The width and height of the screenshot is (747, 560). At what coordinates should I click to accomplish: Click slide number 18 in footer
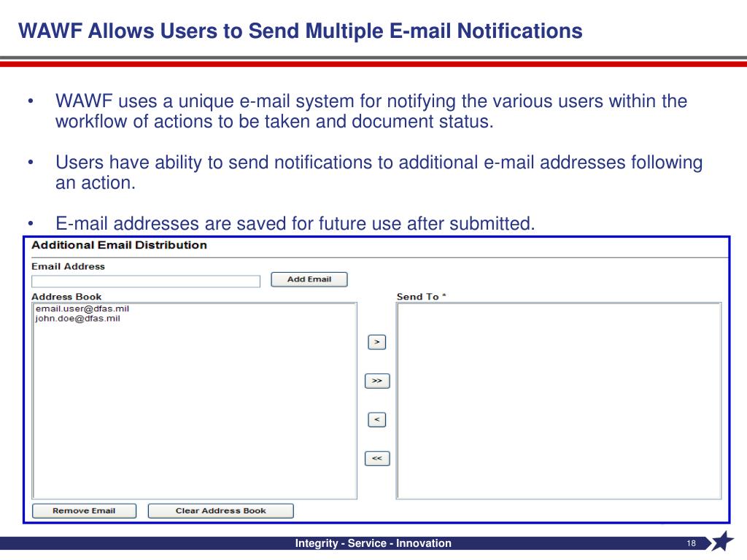point(692,543)
